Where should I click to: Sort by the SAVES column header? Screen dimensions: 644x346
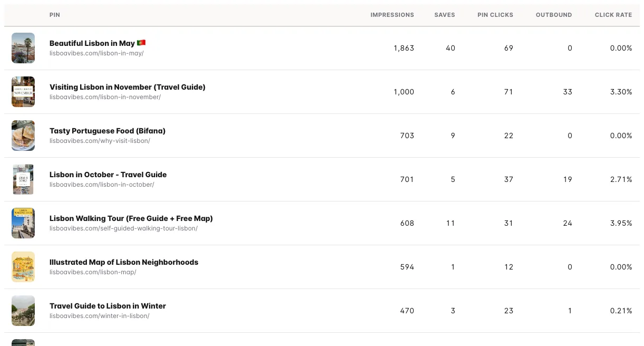coord(444,15)
